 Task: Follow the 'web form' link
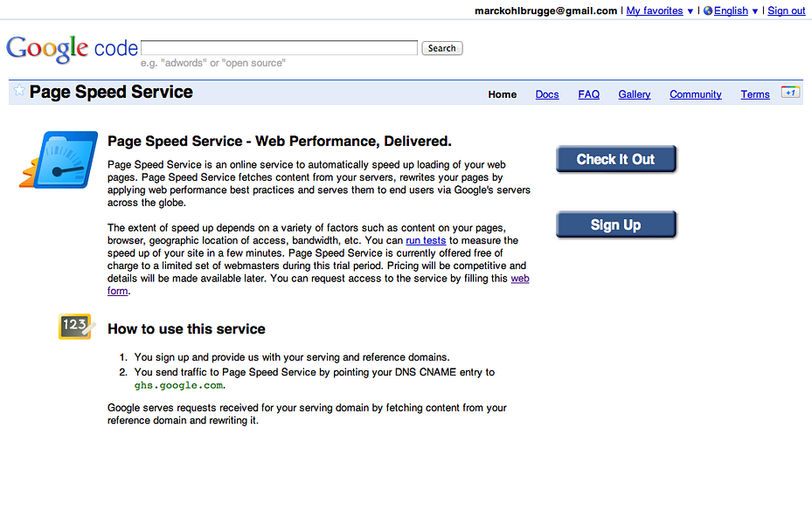click(x=519, y=279)
